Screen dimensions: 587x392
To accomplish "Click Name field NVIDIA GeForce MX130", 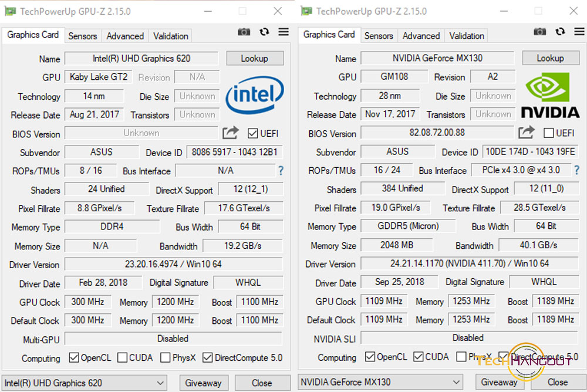I will (438, 58).
